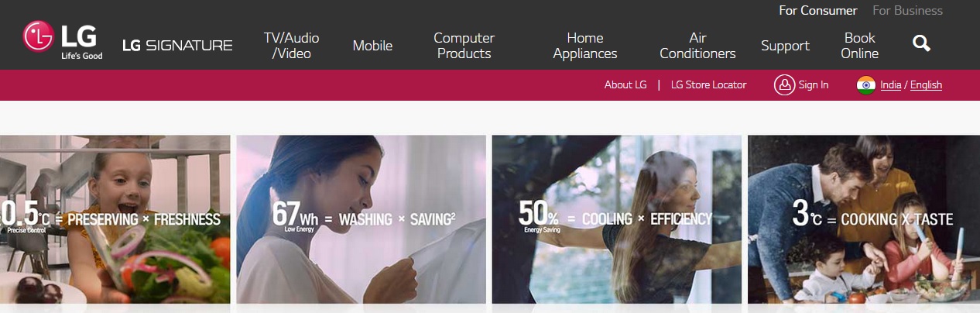980x313 pixels.
Task: Open the search magnifier icon
Action: click(x=921, y=43)
